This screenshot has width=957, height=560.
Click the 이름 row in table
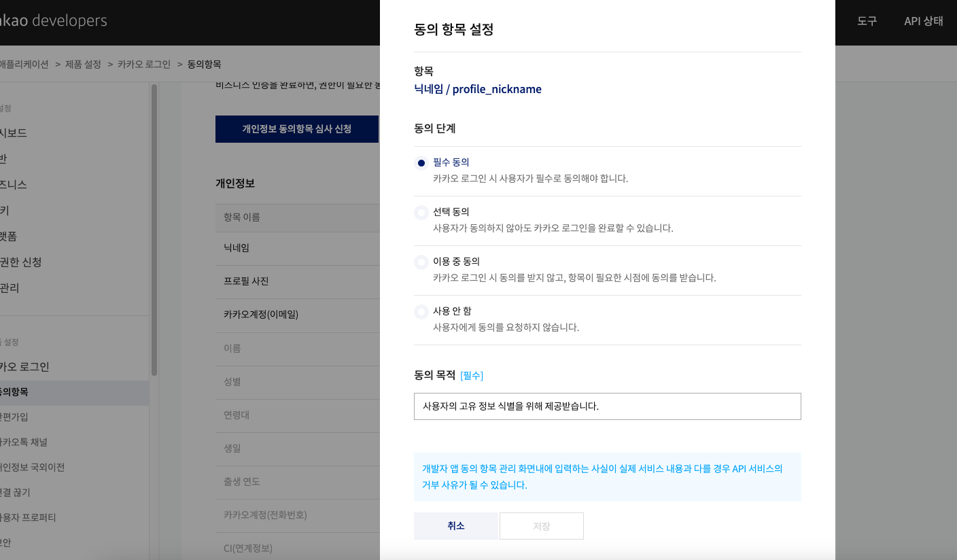298,349
